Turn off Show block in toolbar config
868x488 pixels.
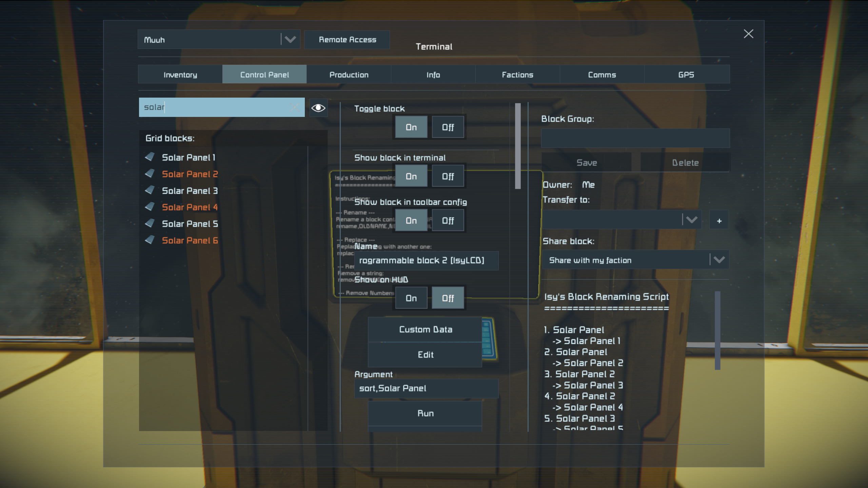448,221
